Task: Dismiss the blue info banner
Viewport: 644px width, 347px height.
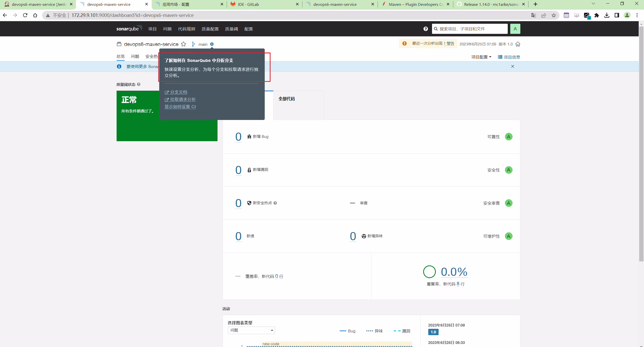Action: [x=513, y=66]
